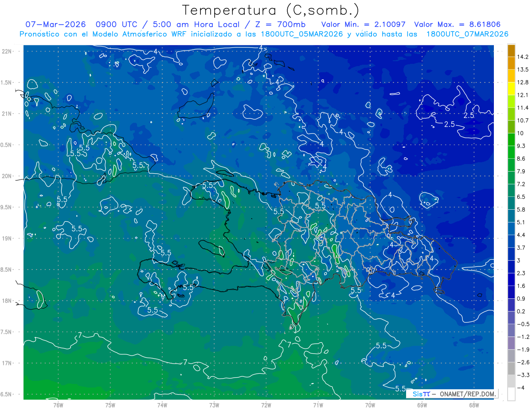Viewport: 532px width, 411px height.
Task: Click the '7.9' color scale label
Action: coord(521,172)
